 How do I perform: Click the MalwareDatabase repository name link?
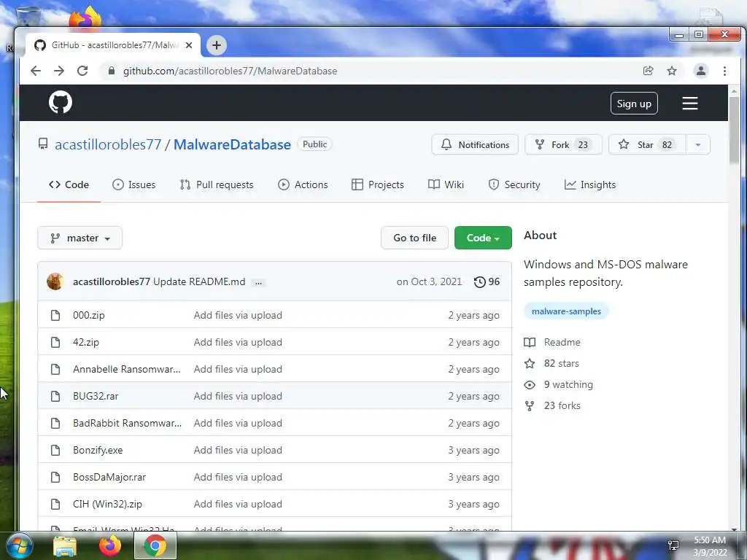232,145
